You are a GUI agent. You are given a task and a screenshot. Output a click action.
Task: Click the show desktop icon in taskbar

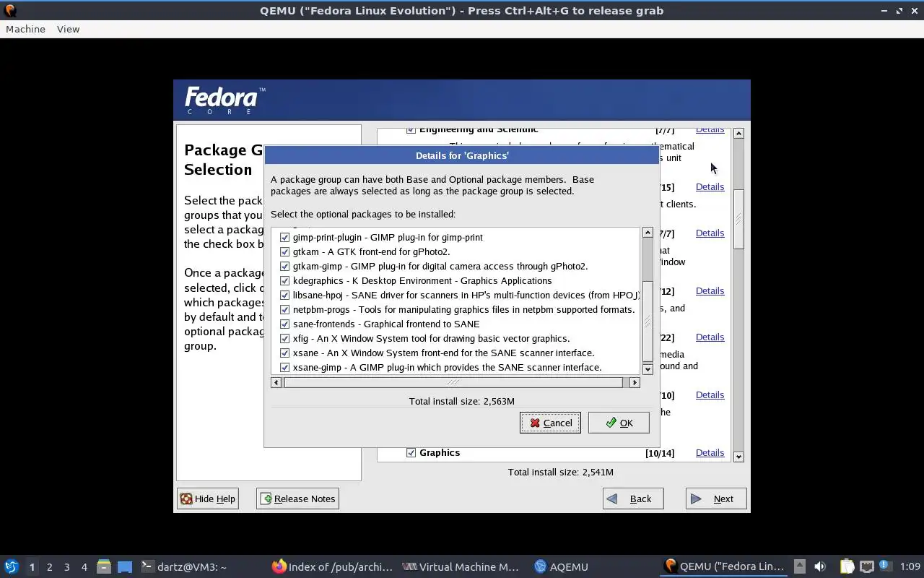125,566
